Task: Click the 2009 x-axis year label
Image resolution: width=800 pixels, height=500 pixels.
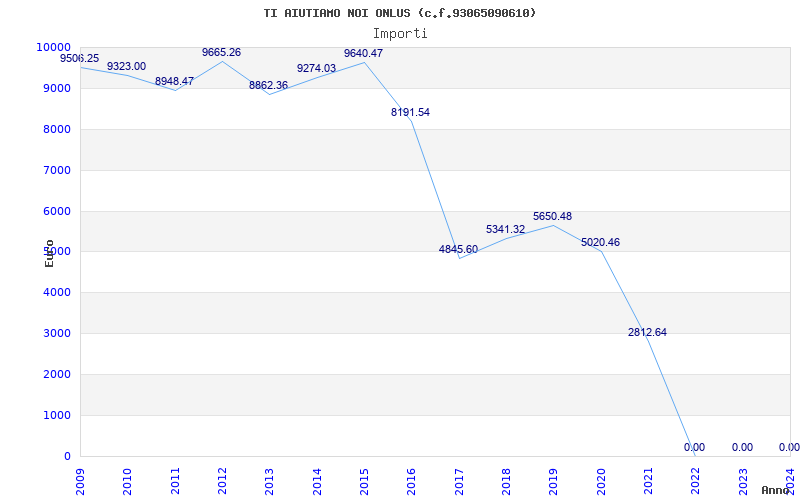Action: [80, 482]
